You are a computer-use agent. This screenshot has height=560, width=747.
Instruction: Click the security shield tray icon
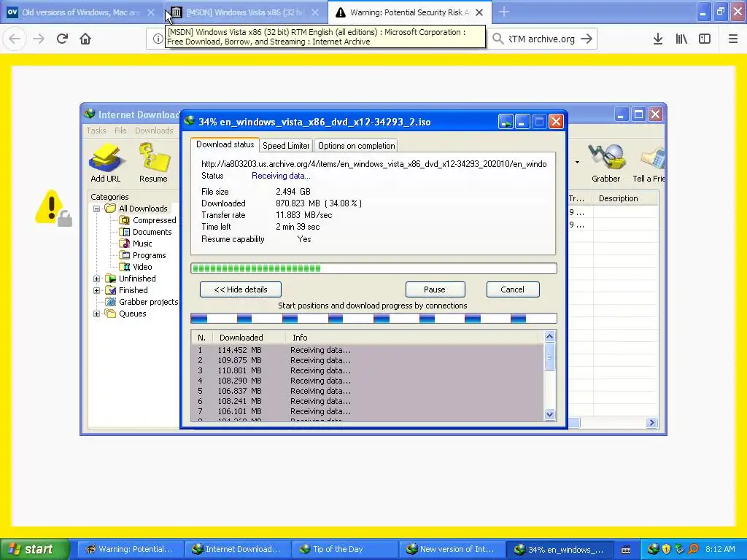pyautogui.click(x=666, y=549)
